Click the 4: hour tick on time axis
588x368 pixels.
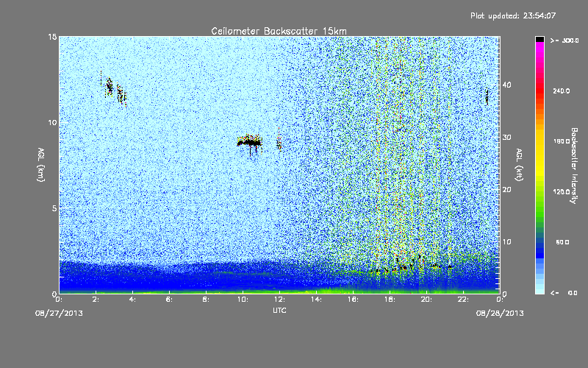pos(133,300)
